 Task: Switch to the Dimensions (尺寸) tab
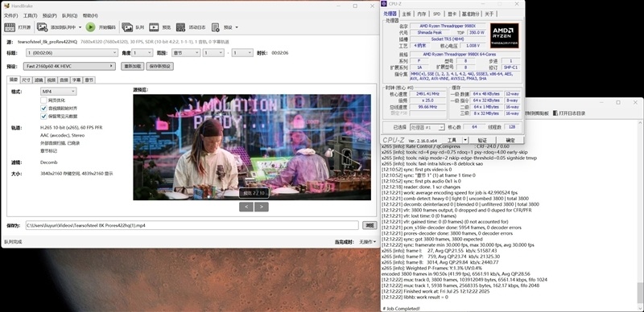point(26,80)
